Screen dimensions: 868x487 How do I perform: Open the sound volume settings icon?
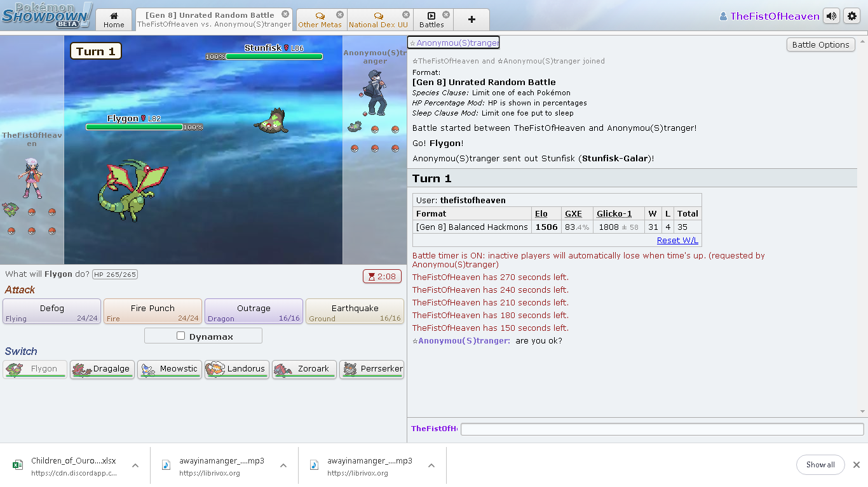(x=831, y=17)
